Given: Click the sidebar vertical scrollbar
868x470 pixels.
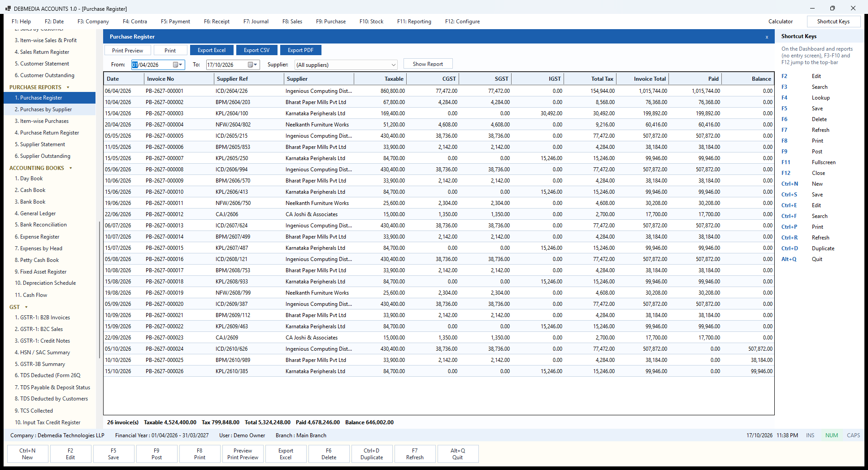Looking at the screenshot, I should [99, 290].
